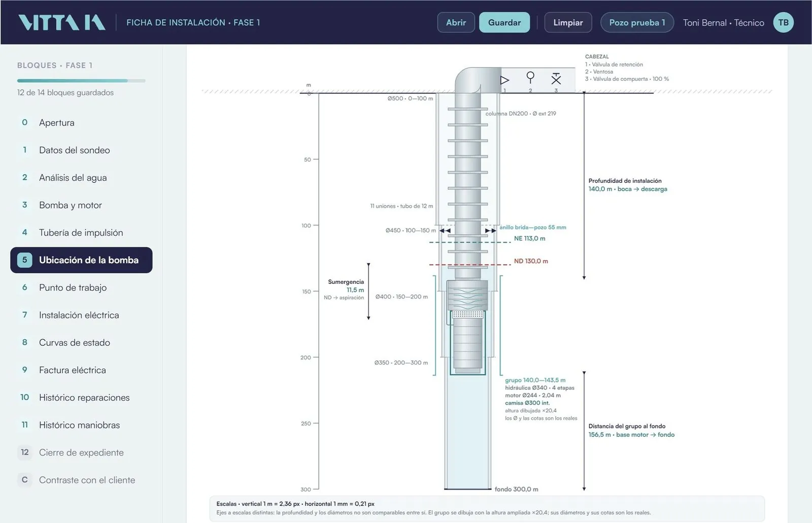Select Factura eléctrica block

click(81, 370)
